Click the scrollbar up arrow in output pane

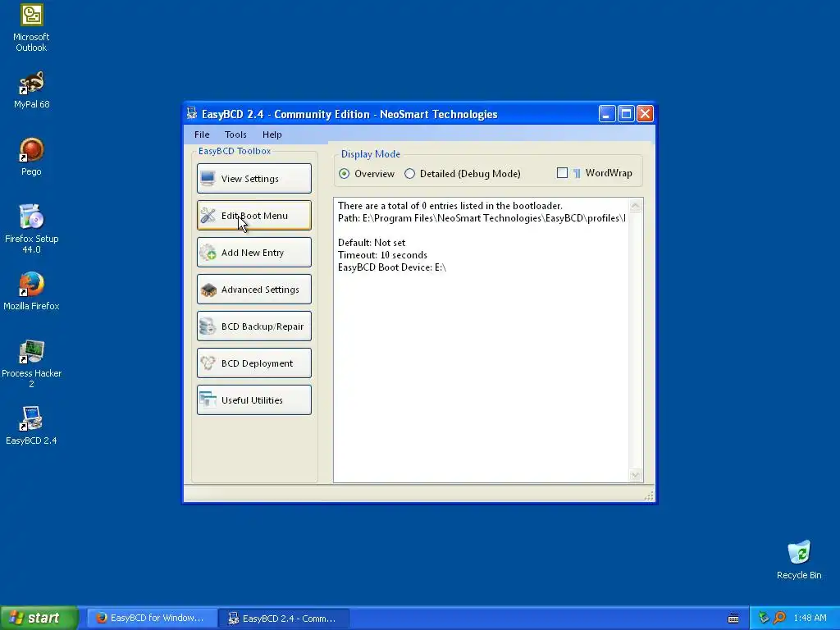coord(636,206)
